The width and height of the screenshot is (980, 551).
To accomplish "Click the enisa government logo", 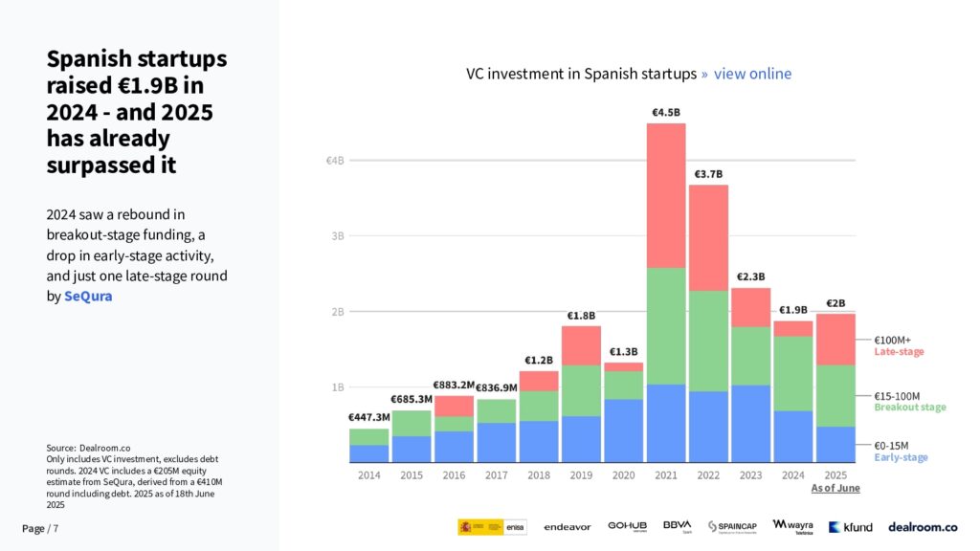I will [493, 527].
